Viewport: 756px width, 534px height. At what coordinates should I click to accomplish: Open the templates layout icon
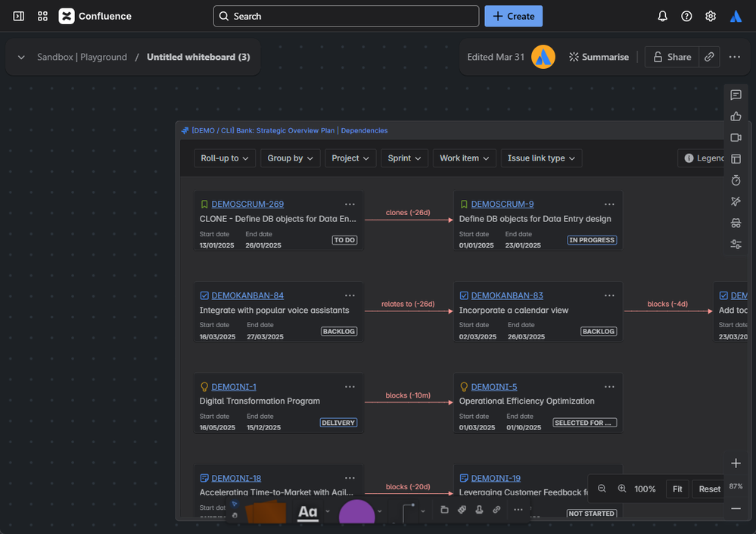point(736,159)
